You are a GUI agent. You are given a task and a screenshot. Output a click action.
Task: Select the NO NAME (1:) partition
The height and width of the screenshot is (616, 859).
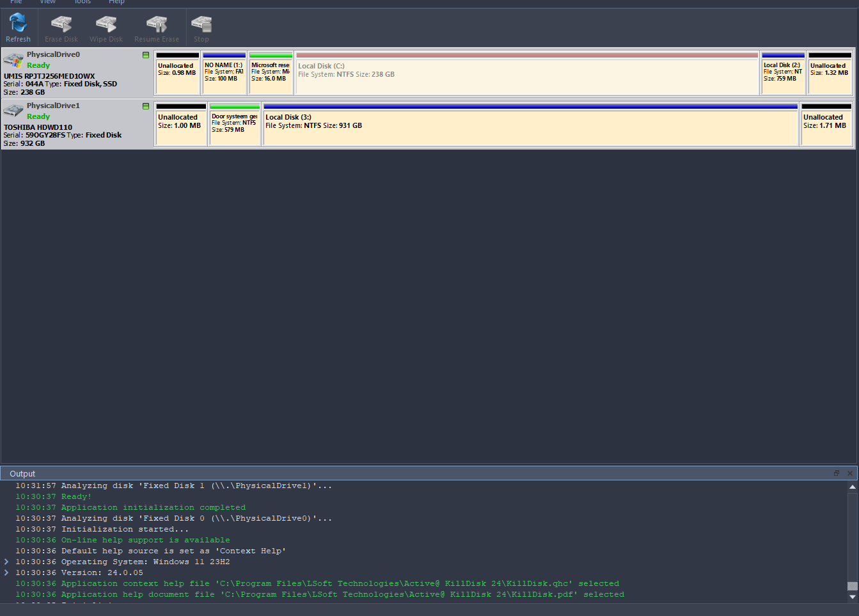225,73
